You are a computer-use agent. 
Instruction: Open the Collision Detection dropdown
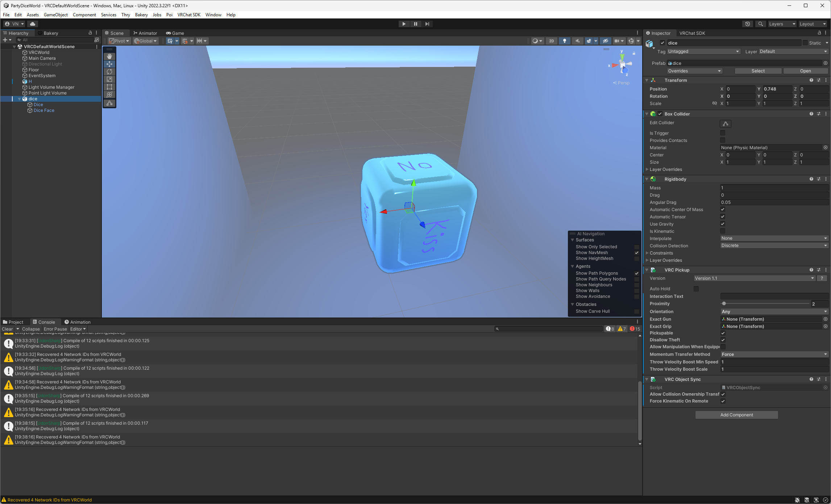[x=774, y=245]
